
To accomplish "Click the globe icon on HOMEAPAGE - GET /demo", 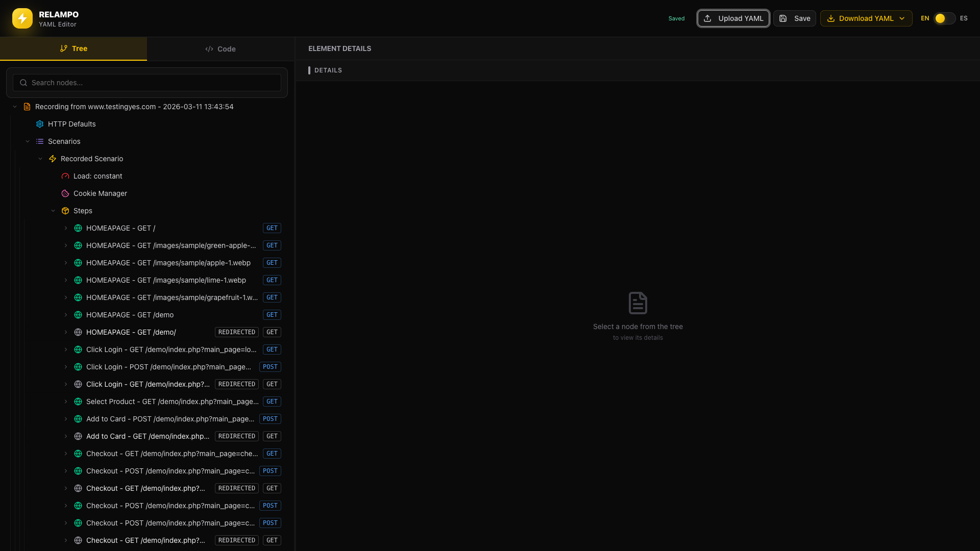I will [x=78, y=315].
